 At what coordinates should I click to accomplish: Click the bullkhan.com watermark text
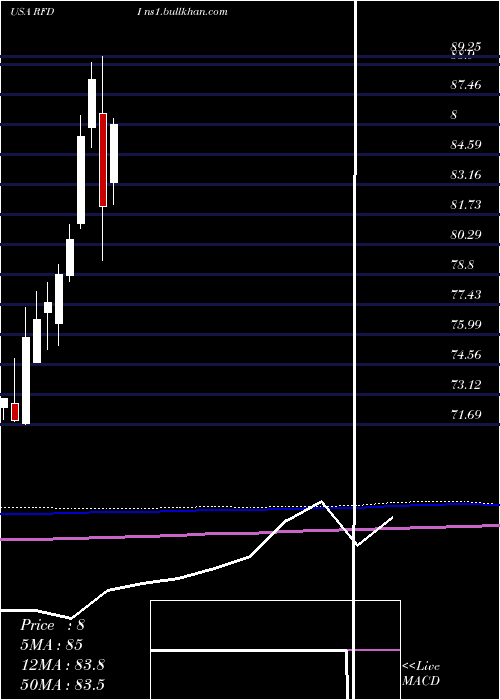click(x=182, y=12)
